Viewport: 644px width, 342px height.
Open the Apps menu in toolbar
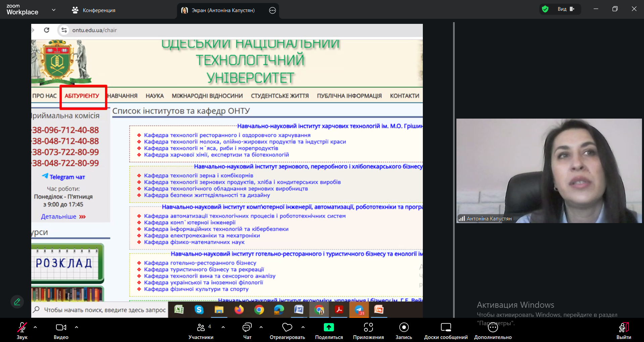point(368,328)
